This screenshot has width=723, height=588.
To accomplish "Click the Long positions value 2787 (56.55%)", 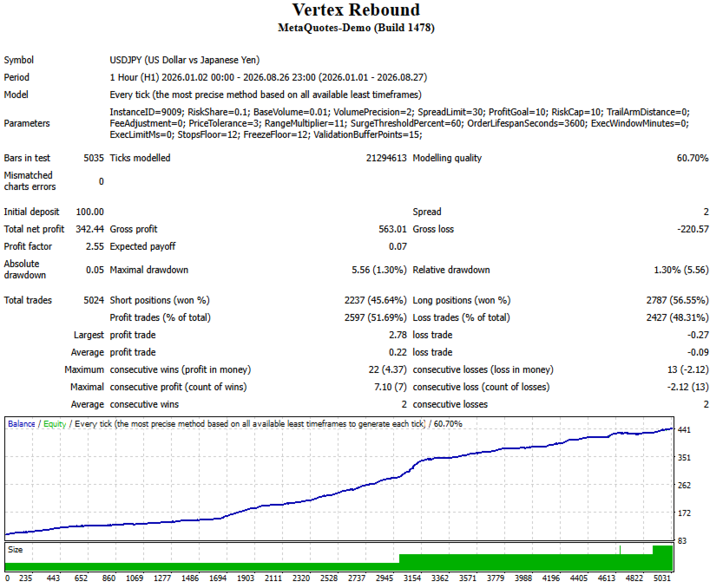I will [x=677, y=300].
